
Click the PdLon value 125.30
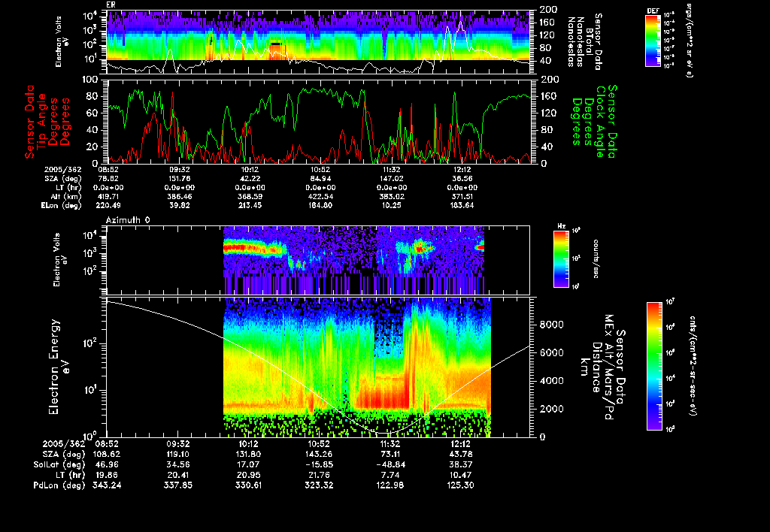point(461,485)
